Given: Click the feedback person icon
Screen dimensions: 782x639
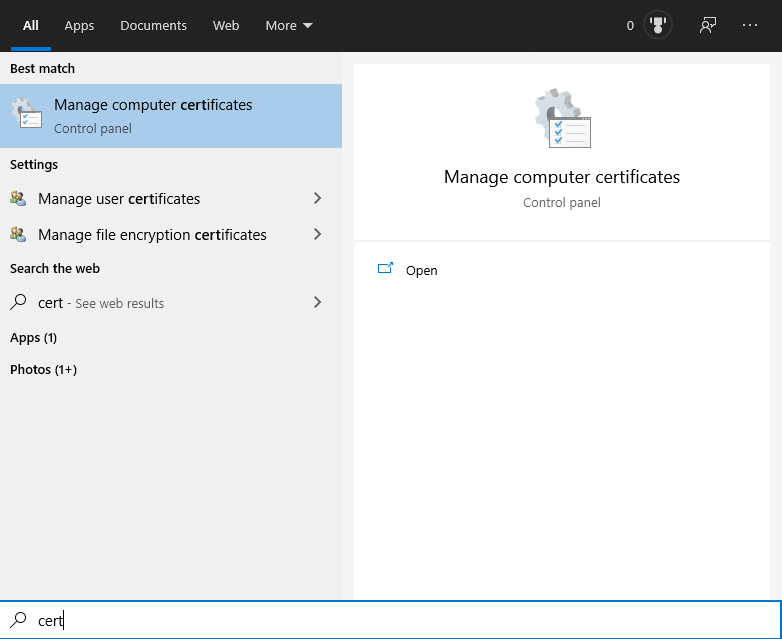Looking at the screenshot, I should pyautogui.click(x=708, y=25).
